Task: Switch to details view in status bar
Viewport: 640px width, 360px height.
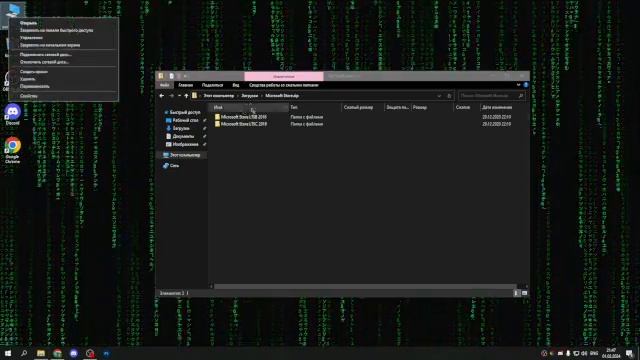Action: [x=516, y=293]
